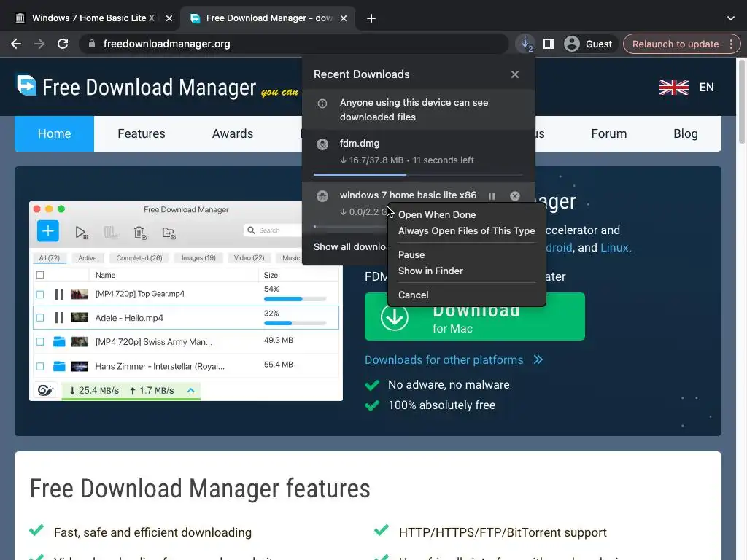747x560 pixels.
Task: Select the Active filter tab
Action: pos(88,258)
